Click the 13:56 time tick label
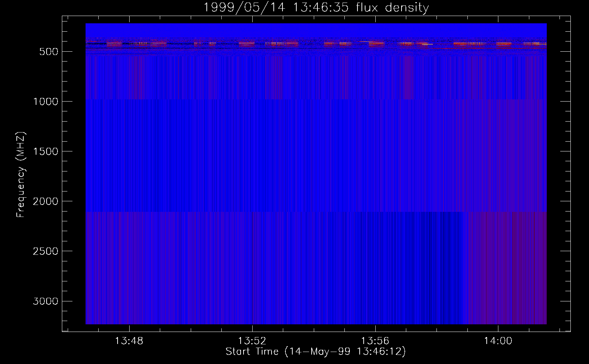Viewport: 589px width, 364px height. click(x=375, y=341)
